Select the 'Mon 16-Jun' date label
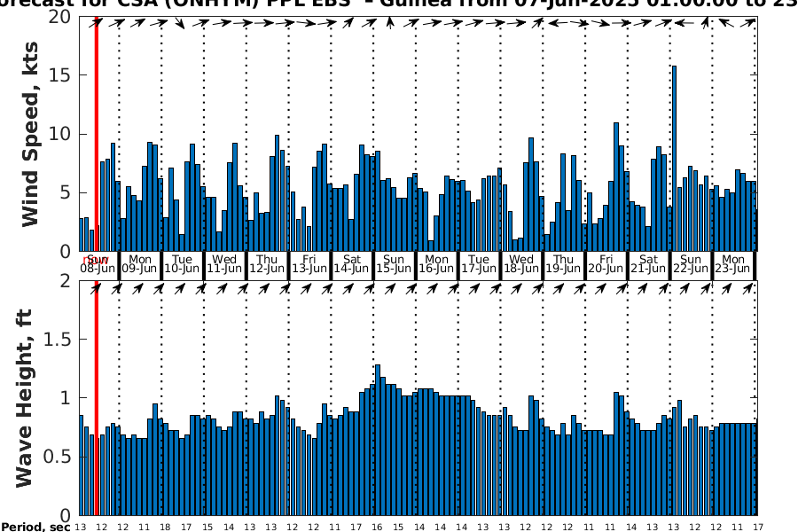 [x=436, y=264]
